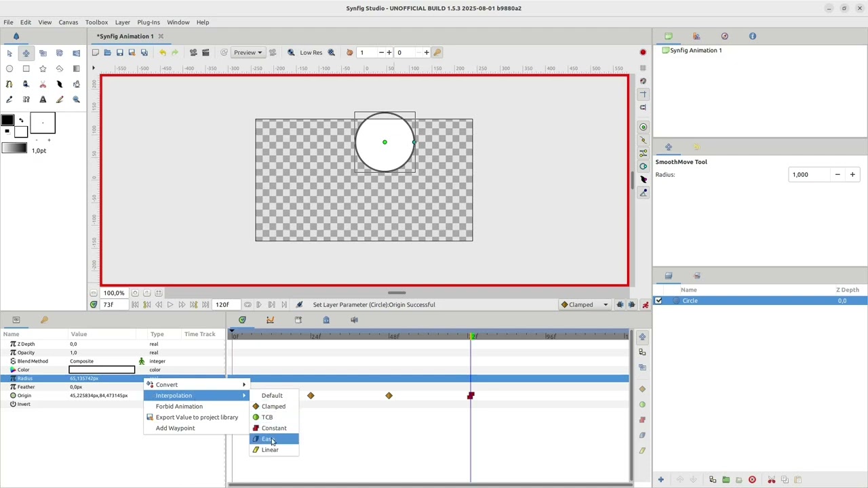Delete layer using the red layers-panel icon
The width and height of the screenshot is (868, 488).
pyautogui.click(x=752, y=480)
